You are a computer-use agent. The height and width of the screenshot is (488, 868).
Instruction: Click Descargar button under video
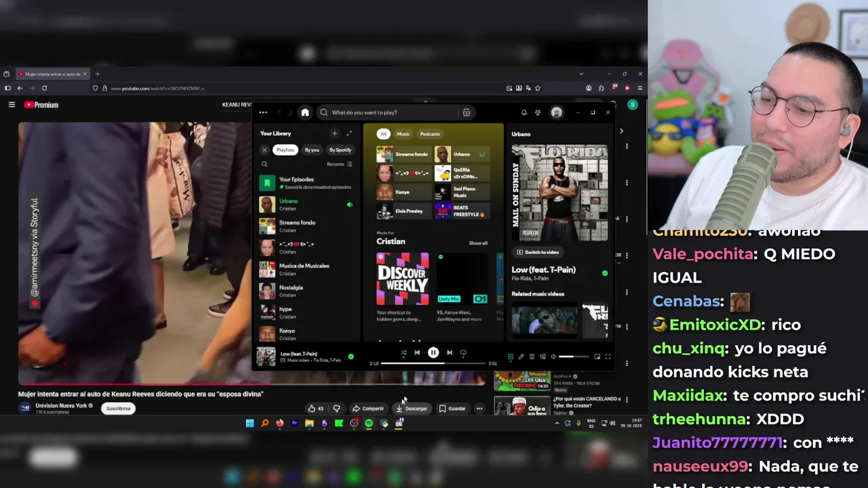click(x=412, y=409)
